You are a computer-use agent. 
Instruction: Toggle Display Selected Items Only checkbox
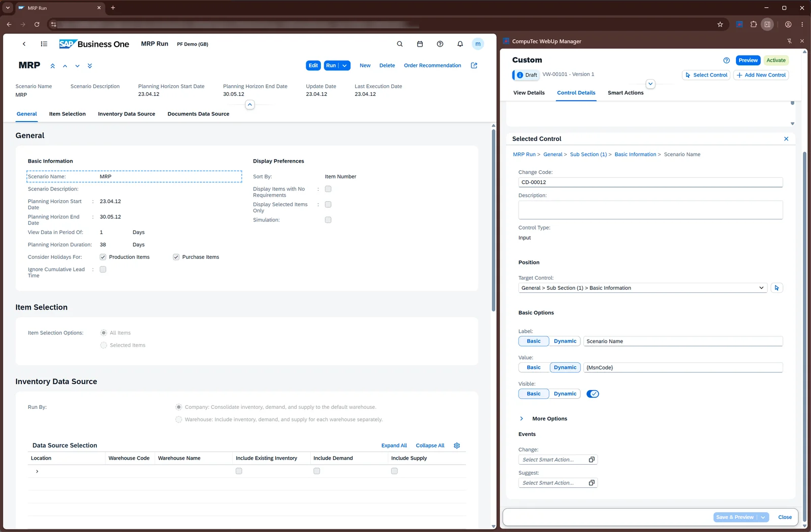pos(328,205)
